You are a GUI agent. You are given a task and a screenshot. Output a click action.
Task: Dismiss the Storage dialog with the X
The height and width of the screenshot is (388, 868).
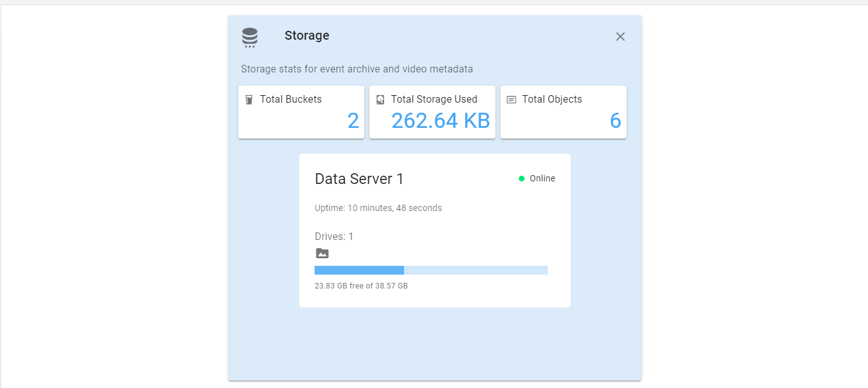(620, 37)
